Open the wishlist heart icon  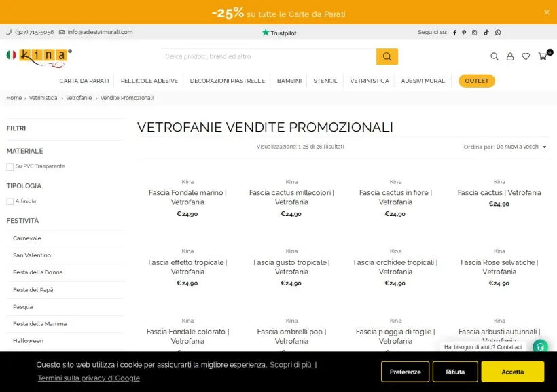pos(526,56)
